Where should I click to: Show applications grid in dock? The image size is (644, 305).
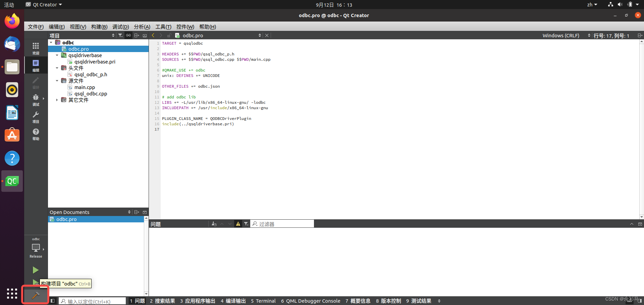point(12,293)
